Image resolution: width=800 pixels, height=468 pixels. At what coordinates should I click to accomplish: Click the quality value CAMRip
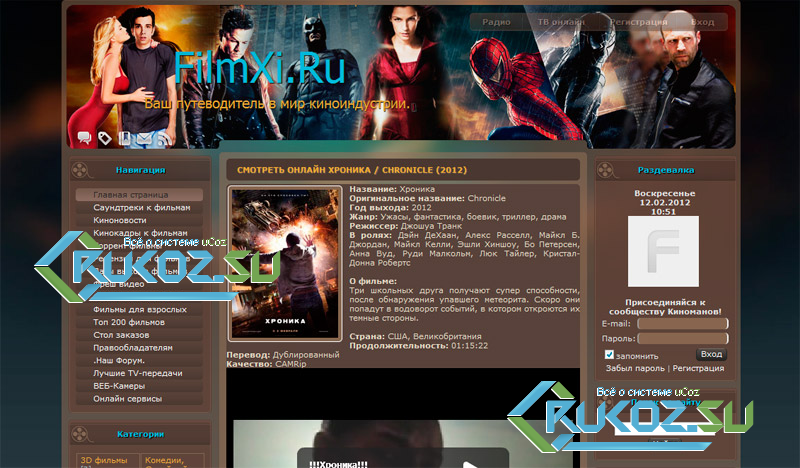pyautogui.click(x=291, y=364)
